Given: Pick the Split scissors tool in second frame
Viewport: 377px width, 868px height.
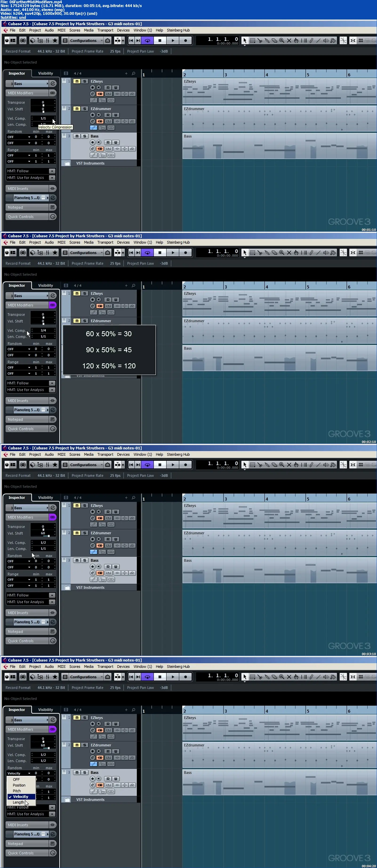Looking at the screenshot, I should [x=260, y=253].
